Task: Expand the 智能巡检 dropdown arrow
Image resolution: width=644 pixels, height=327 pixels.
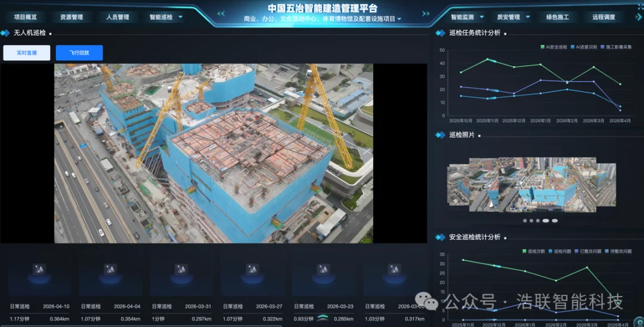Action: tap(180, 17)
